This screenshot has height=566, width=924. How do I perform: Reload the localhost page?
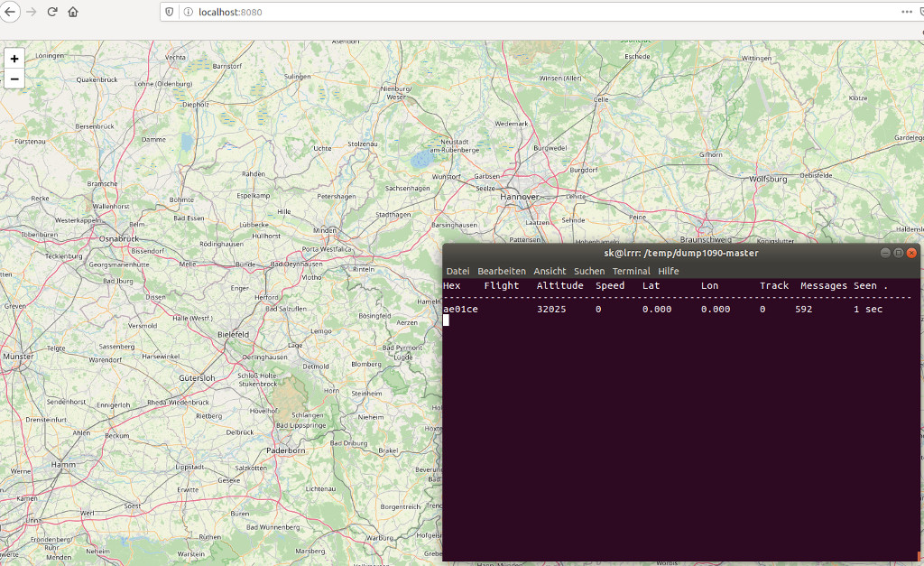[51, 12]
